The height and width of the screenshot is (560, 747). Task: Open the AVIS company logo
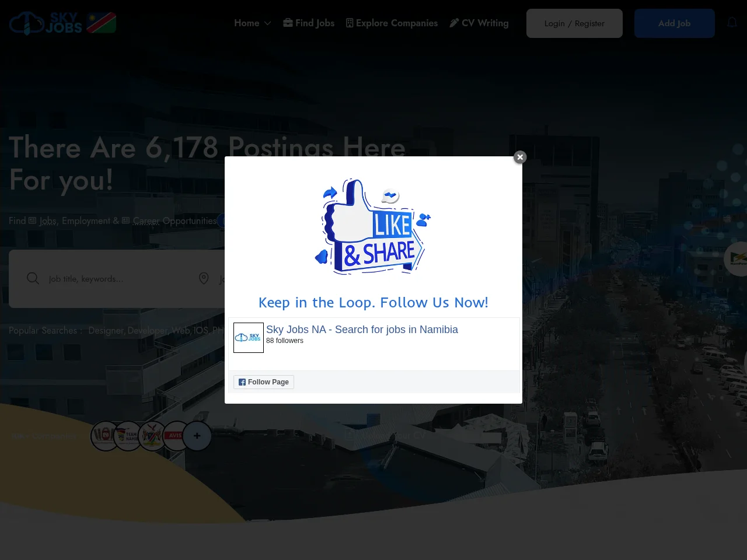pos(174,436)
